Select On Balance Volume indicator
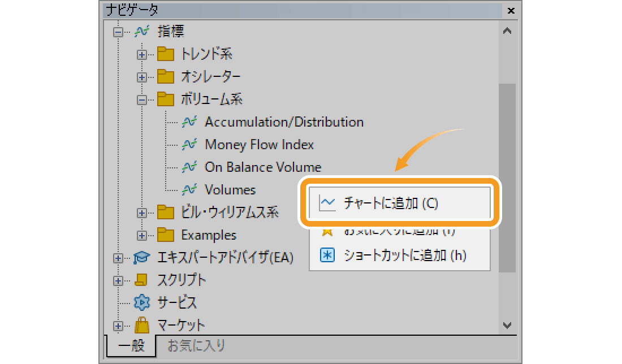Screen dimensions: 622x364 [x=262, y=167]
